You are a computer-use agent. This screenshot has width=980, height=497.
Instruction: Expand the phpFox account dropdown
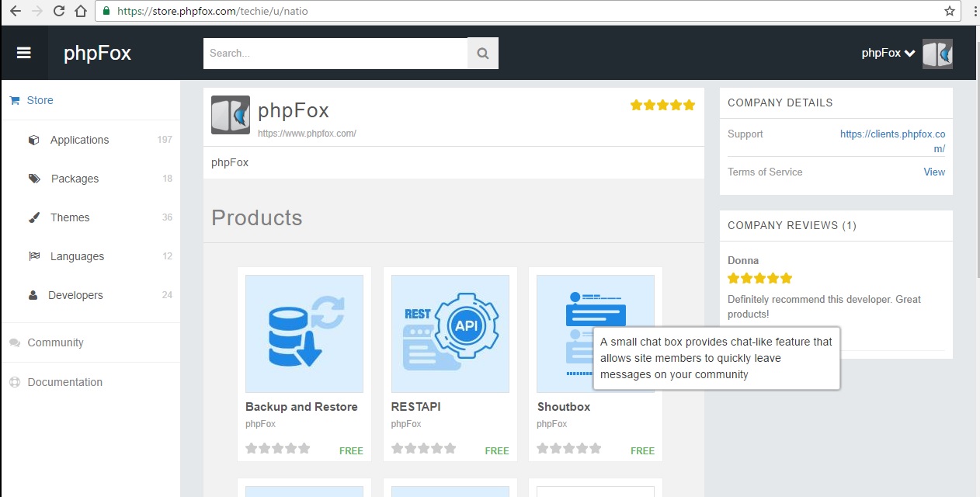(x=888, y=54)
